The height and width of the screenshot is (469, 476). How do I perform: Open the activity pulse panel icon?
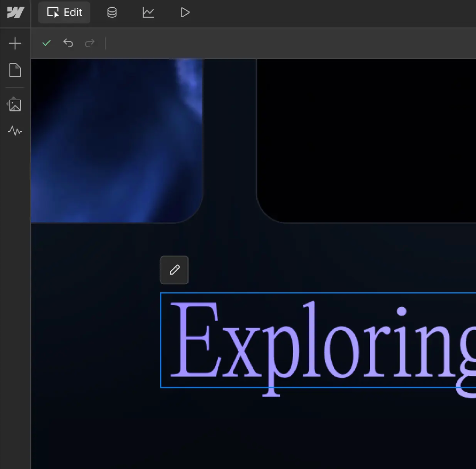(15, 131)
